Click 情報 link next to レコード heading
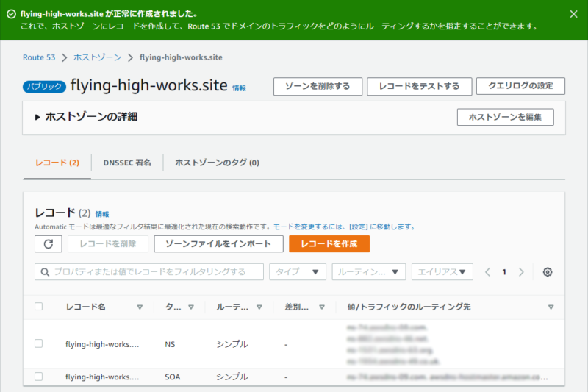The image size is (588, 392). [102, 214]
